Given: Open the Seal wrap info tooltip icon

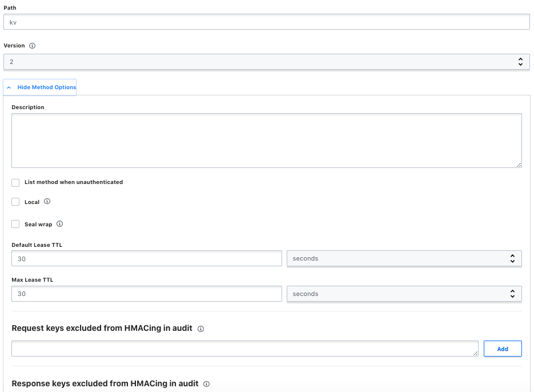Looking at the screenshot, I should (x=59, y=224).
